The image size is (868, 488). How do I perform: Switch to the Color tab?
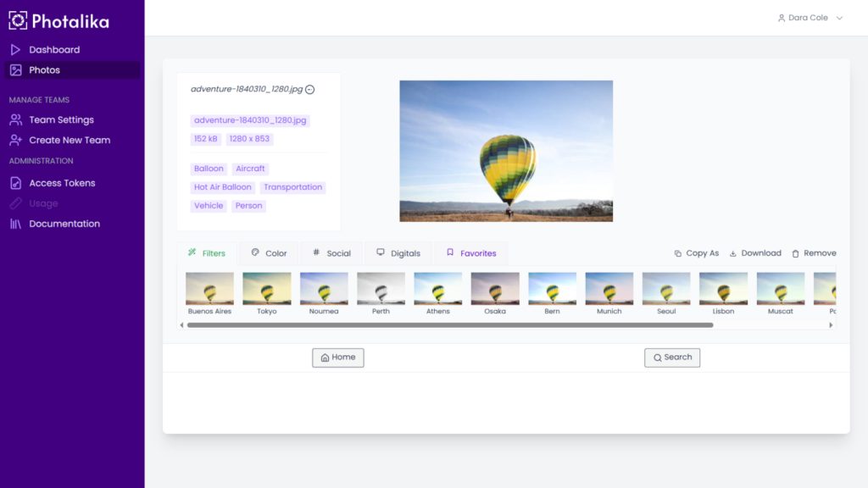269,253
